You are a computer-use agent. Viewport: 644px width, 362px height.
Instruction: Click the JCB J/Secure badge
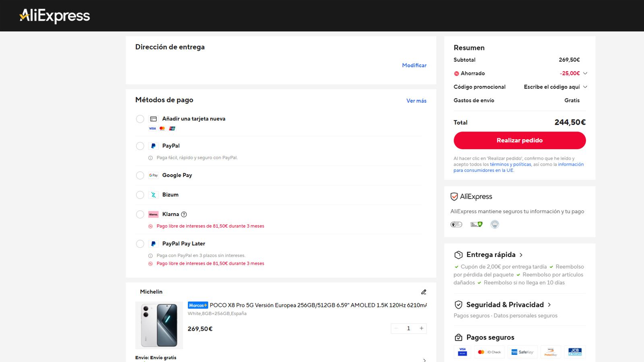[x=575, y=352]
